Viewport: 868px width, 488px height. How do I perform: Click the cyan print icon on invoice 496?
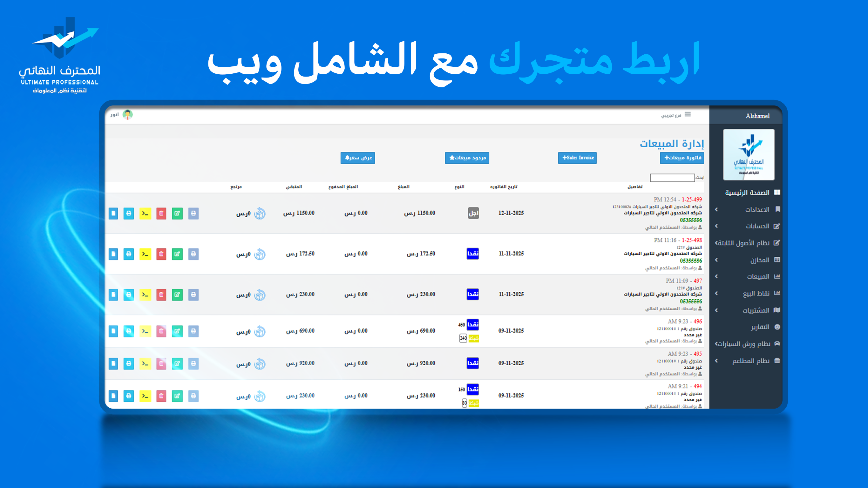(128, 331)
